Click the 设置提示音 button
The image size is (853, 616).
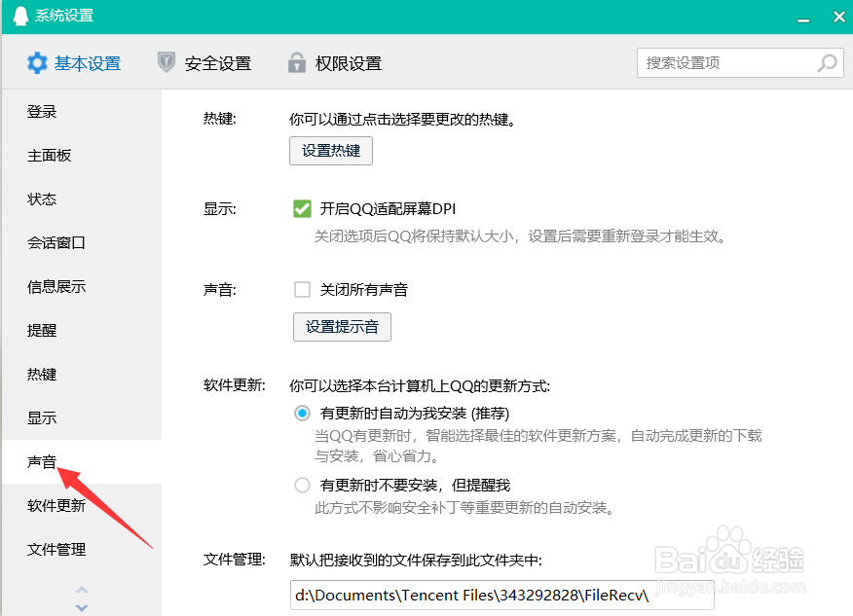coord(342,327)
